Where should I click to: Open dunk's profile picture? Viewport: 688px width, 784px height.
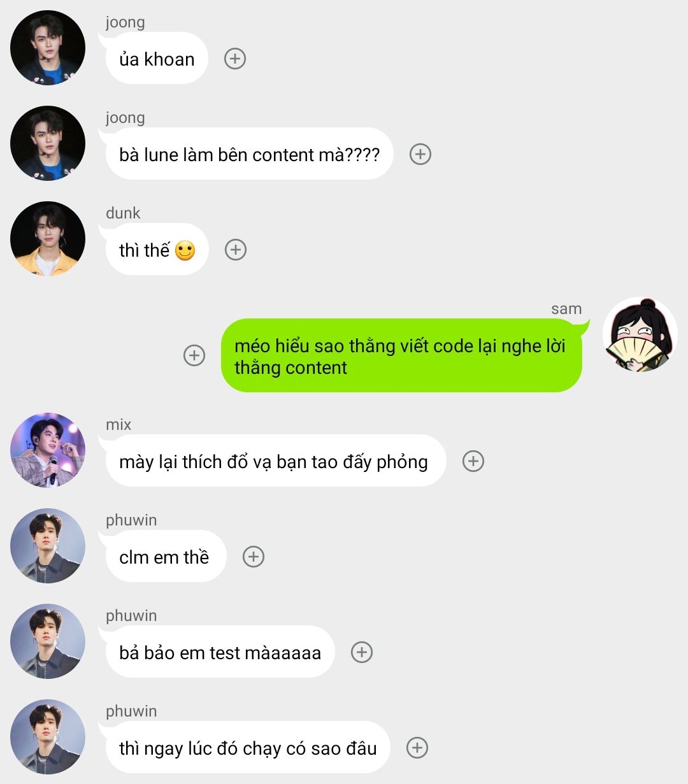click(48, 239)
